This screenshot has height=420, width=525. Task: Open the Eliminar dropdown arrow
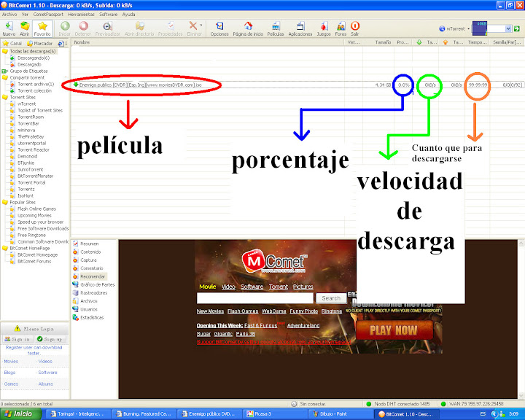coord(201,26)
